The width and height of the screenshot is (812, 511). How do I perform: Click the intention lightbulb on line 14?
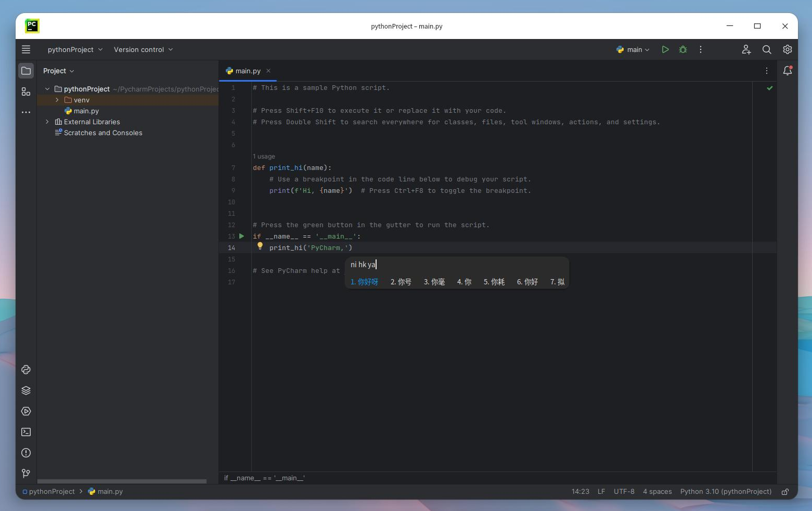pyautogui.click(x=260, y=246)
